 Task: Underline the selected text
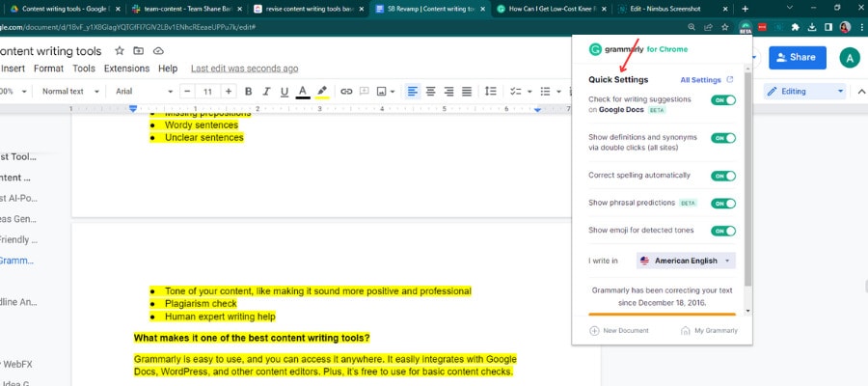[x=284, y=92]
